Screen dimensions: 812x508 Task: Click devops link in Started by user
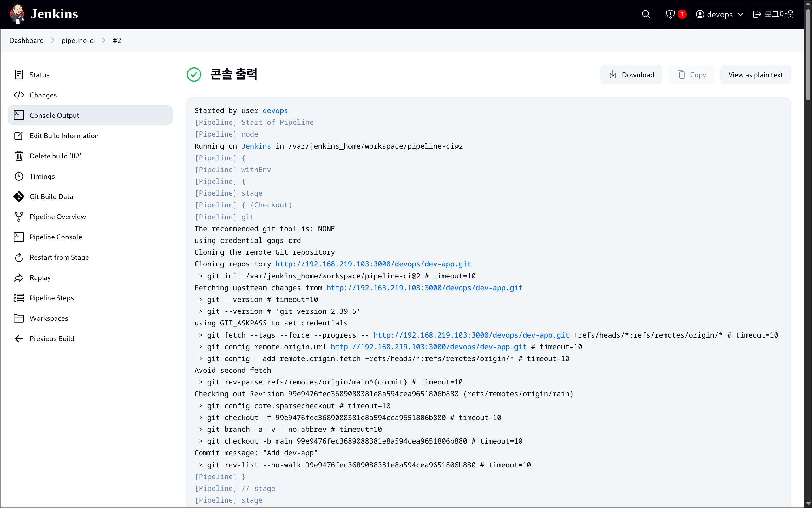point(275,110)
